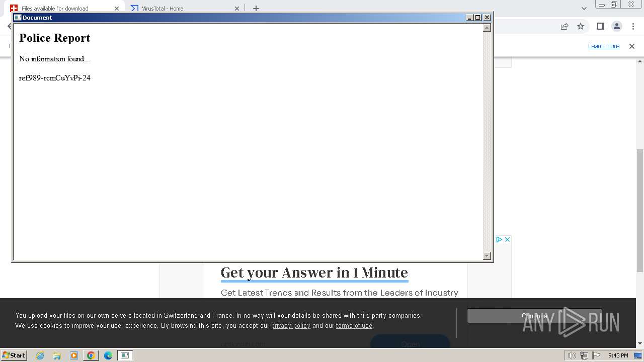The height and width of the screenshot is (362, 644).
Task: Click the Document window title icon
Action: click(x=18, y=17)
